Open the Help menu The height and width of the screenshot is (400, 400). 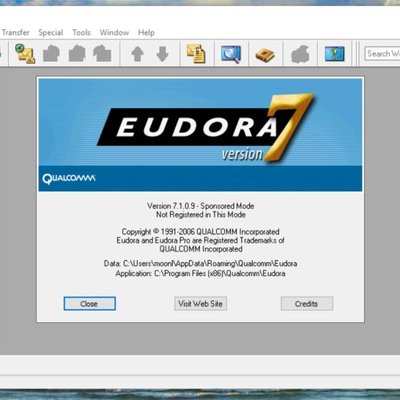tap(146, 32)
